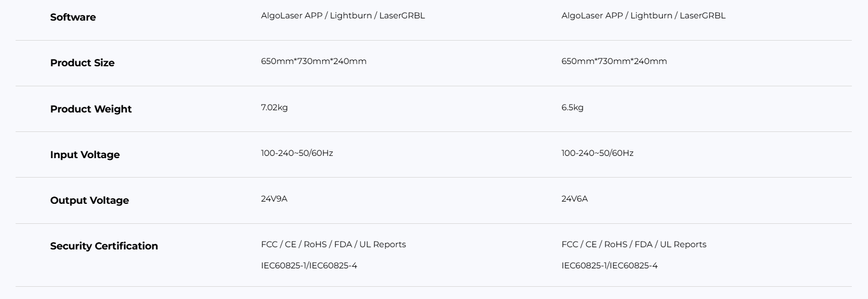Click the 24V9A output voltage value

(274, 199)
